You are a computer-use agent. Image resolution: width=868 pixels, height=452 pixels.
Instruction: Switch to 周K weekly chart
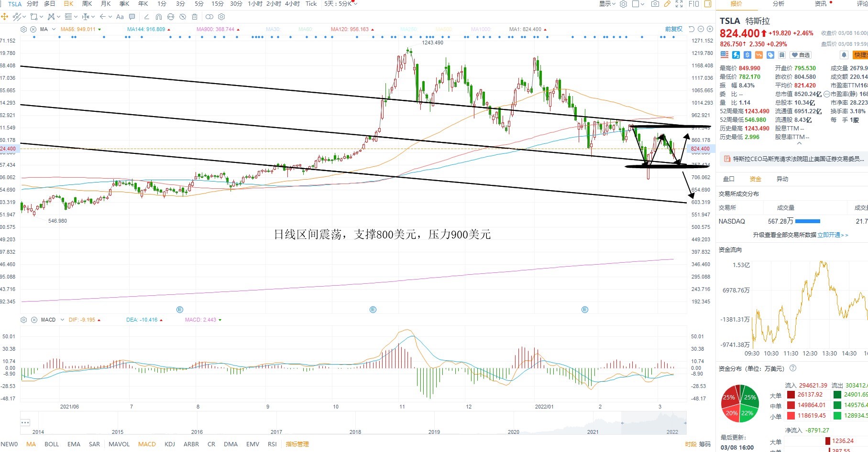point(87,4)
